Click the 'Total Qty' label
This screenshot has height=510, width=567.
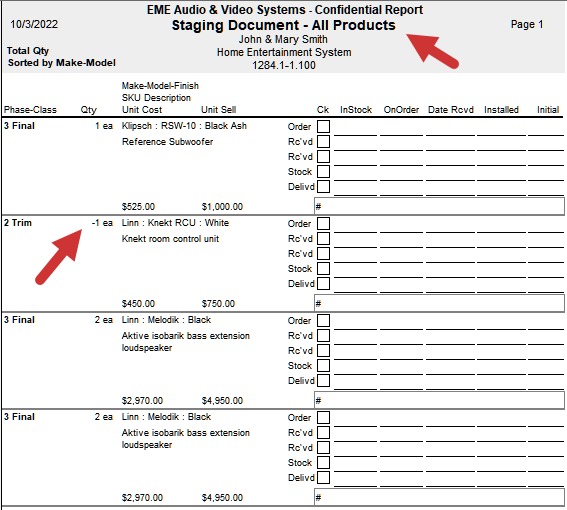point(28,51)
